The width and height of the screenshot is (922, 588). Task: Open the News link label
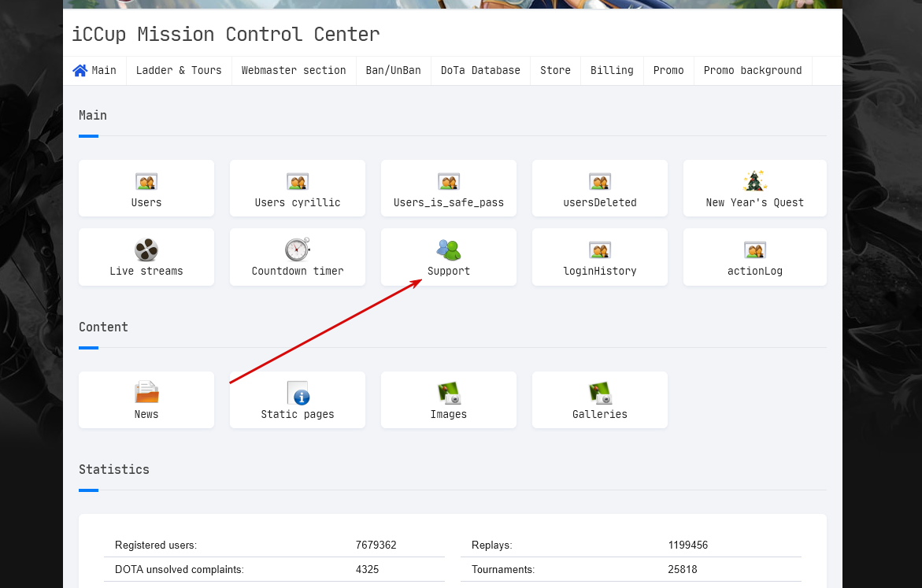pos(146,415)
